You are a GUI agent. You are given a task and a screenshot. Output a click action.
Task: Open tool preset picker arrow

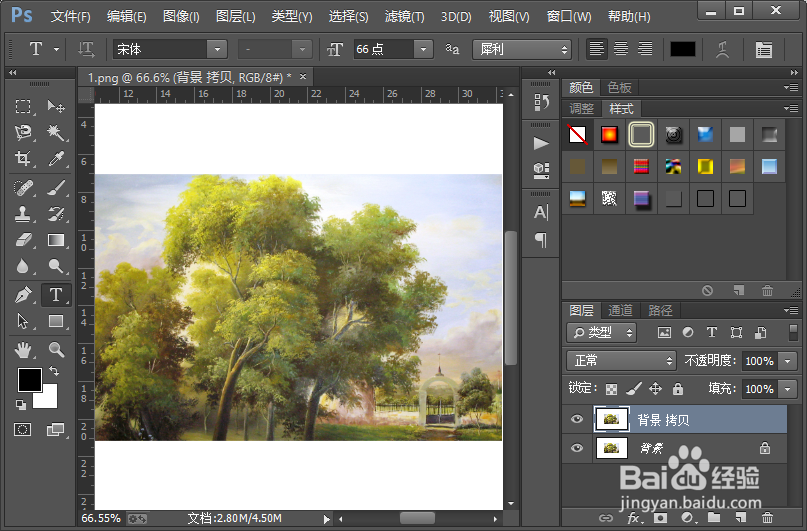coord(56,49)
